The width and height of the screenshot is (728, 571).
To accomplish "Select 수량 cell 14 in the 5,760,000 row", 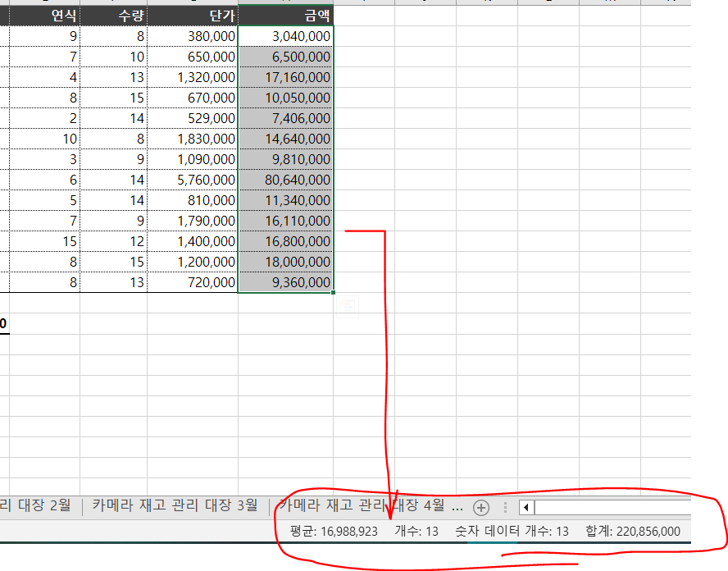I will [114, 180].
